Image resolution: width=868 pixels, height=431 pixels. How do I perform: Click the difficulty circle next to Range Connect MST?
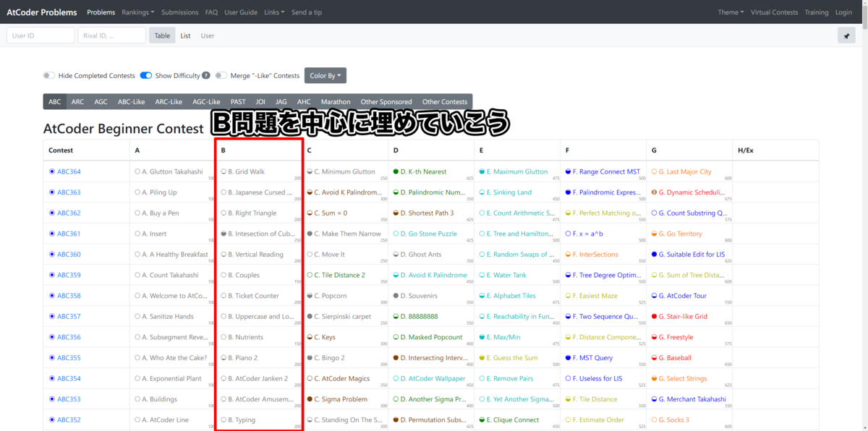(568, 172)
